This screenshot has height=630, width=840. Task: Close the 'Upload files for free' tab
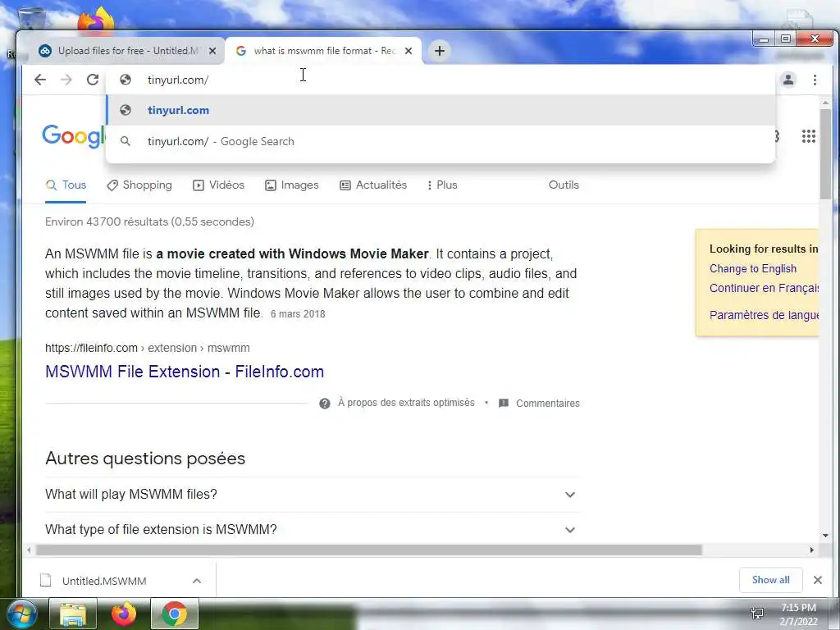click(x=212, y=51)
